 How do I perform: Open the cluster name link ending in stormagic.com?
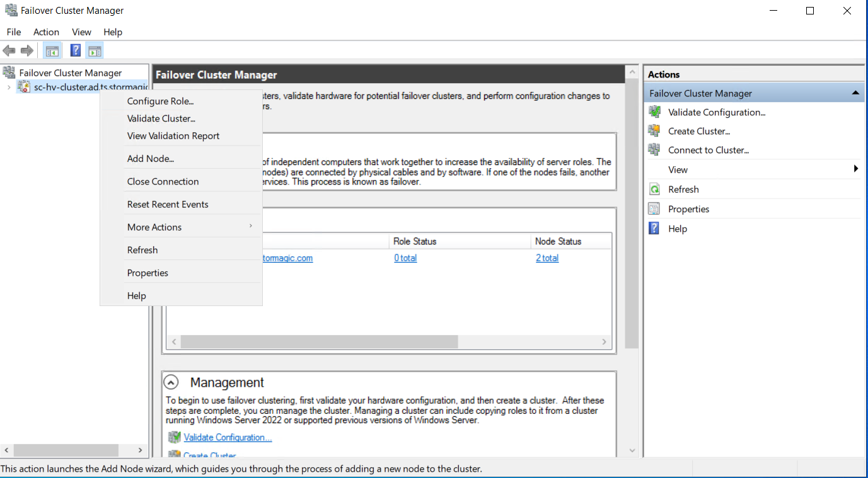click(x=287, y=258)
